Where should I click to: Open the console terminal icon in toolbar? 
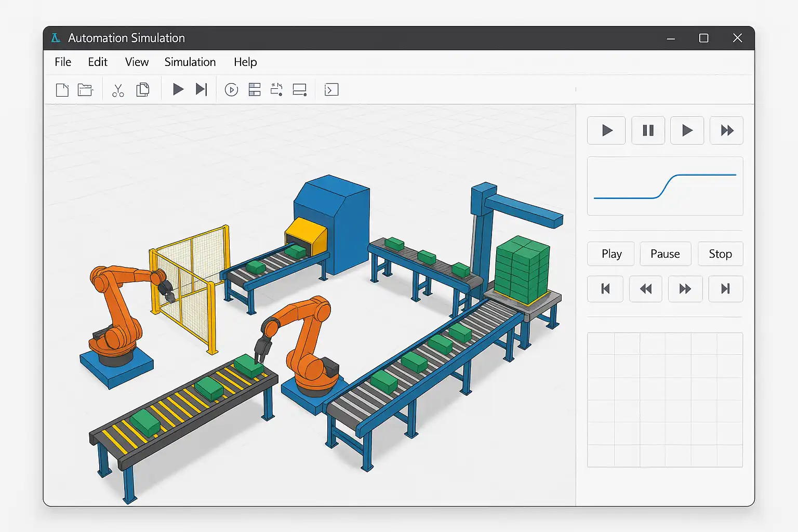point(331,90)
